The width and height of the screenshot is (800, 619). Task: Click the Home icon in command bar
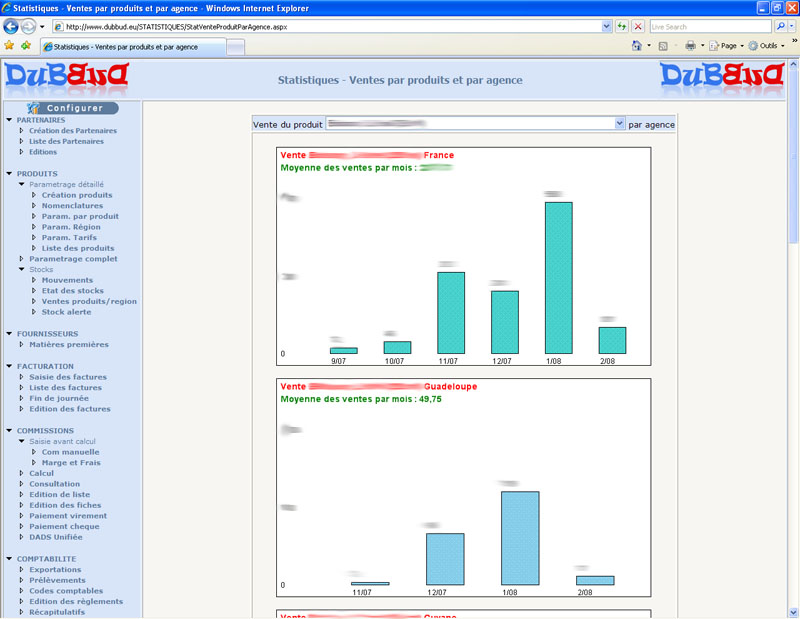point(637,46)
